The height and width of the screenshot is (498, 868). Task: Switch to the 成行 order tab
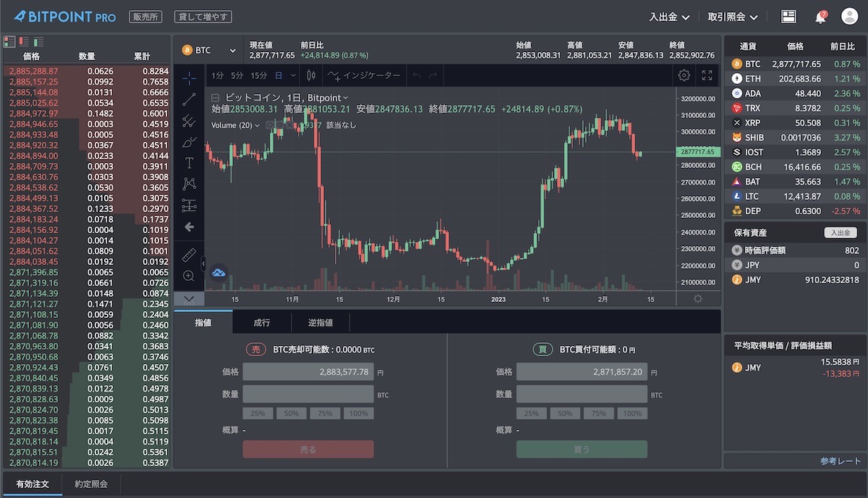[x=262, y=323]
